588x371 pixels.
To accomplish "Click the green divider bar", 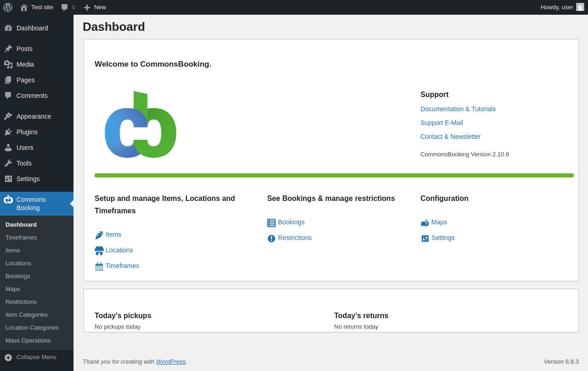I will click(x=334, y=175).
